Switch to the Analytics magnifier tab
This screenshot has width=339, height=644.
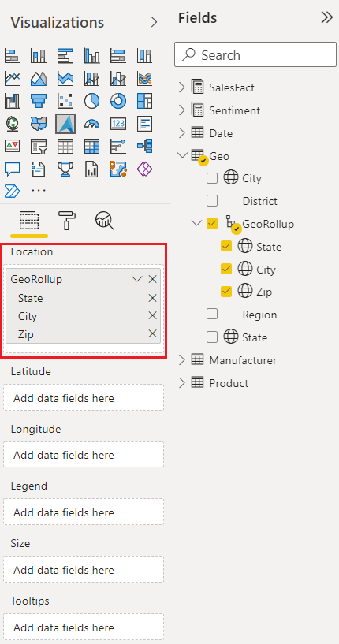(105, 221)
